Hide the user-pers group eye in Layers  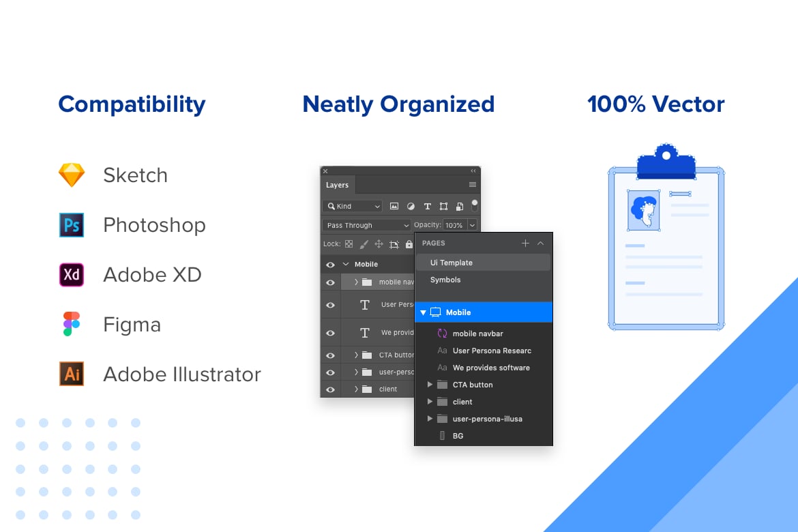(330, 372)
